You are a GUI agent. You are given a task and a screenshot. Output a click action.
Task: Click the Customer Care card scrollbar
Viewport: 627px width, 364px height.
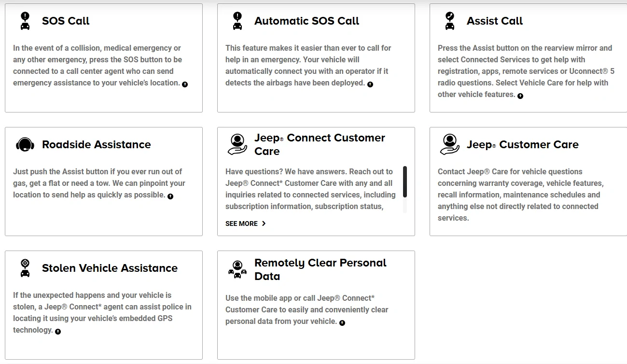pos(404,189)
